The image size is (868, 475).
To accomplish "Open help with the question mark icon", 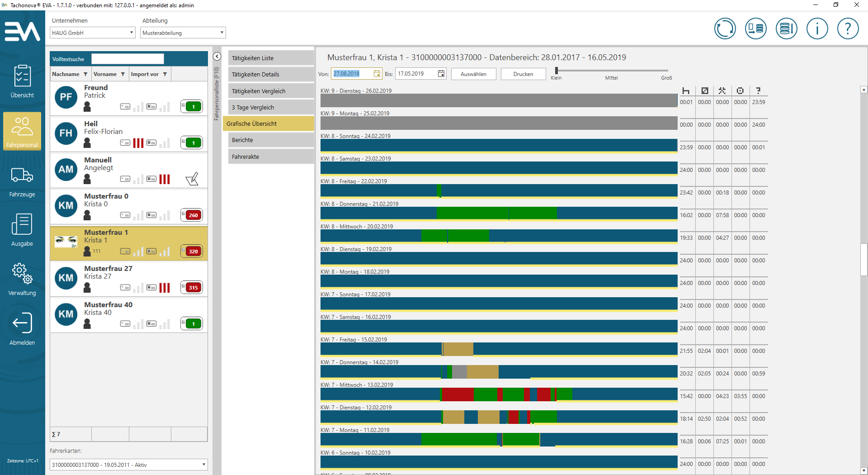I will [848, 28].
